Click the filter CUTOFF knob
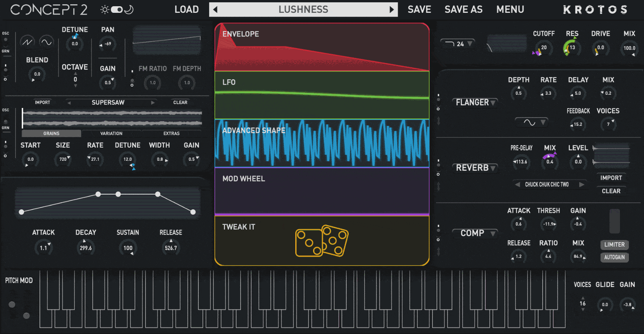 [x=544, y=48]
